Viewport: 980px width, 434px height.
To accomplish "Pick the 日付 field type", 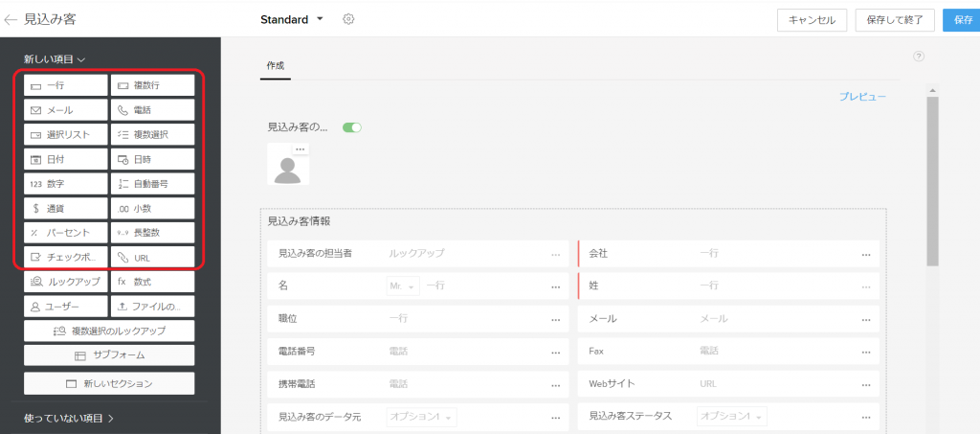I will tap(65, 159).
